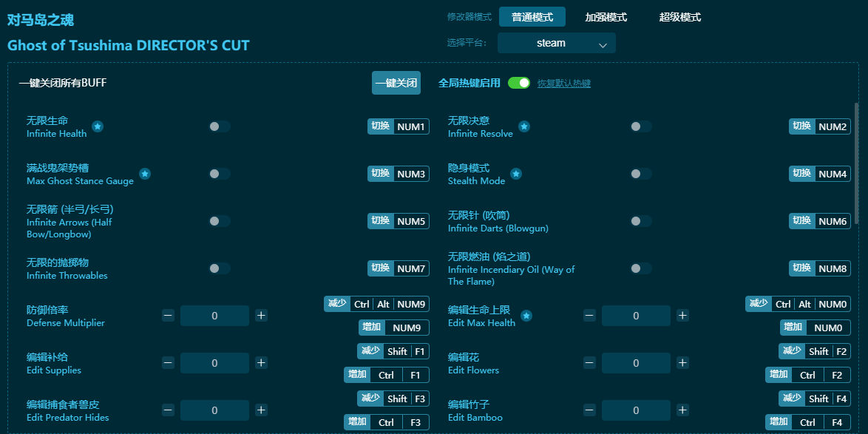The width and height of the screenshot is (868, 434).
Task: Click Edit Bamboo value field
Action: coord(636,410)
